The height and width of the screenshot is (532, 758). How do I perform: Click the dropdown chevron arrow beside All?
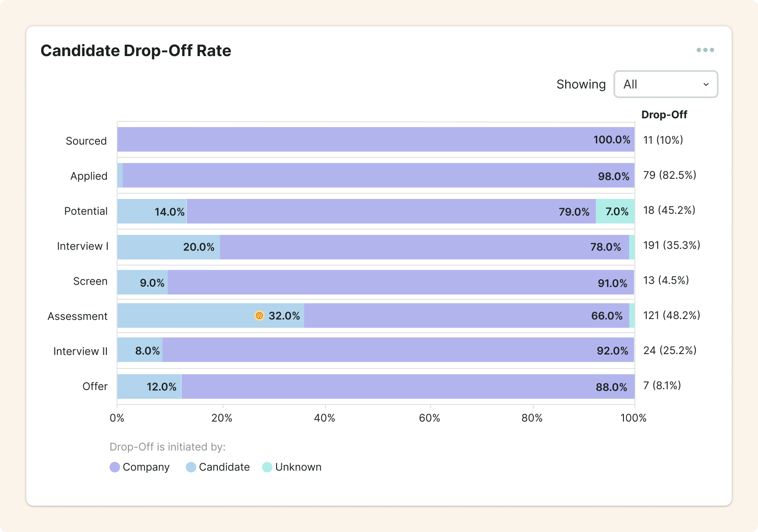[x=706, y=85]
